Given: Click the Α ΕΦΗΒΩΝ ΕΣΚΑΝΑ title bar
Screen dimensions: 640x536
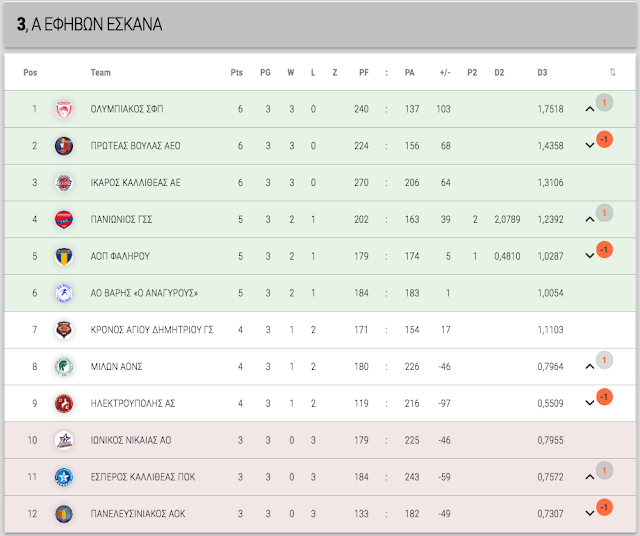Looking at the screenshot, I should [320, 24].
